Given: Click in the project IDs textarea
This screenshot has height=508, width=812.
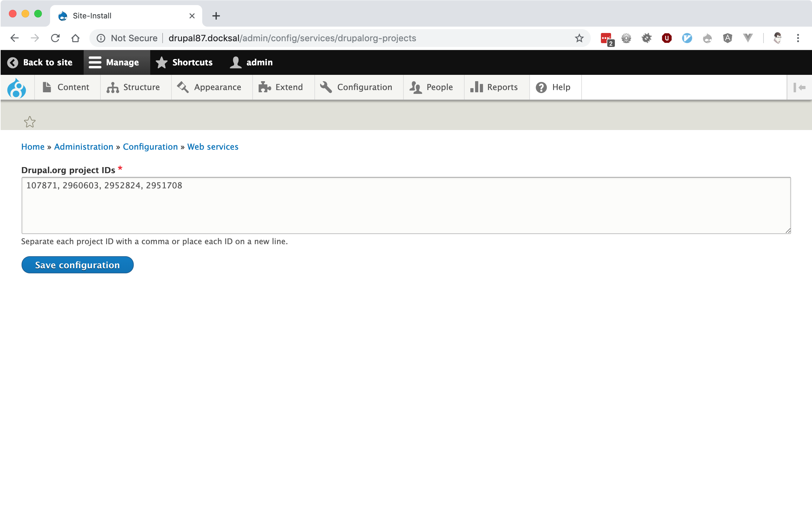Looking at the screenshot, I should (406, 205).
